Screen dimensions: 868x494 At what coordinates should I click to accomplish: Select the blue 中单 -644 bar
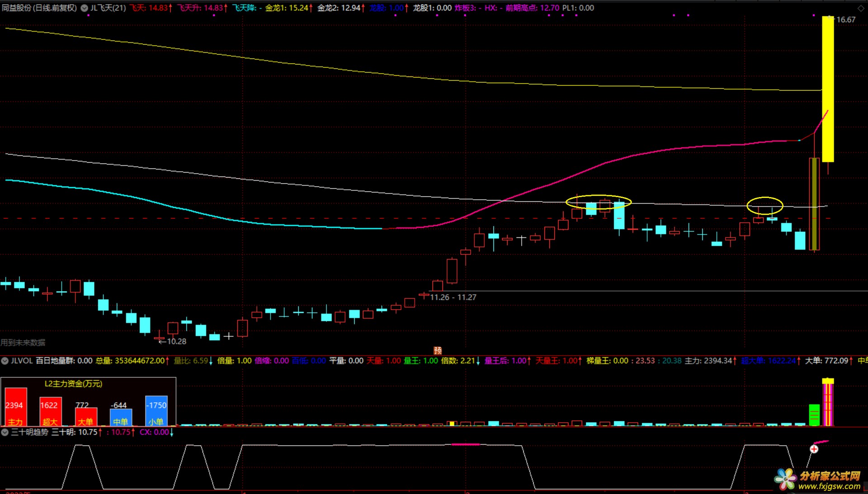coord(121,417)
